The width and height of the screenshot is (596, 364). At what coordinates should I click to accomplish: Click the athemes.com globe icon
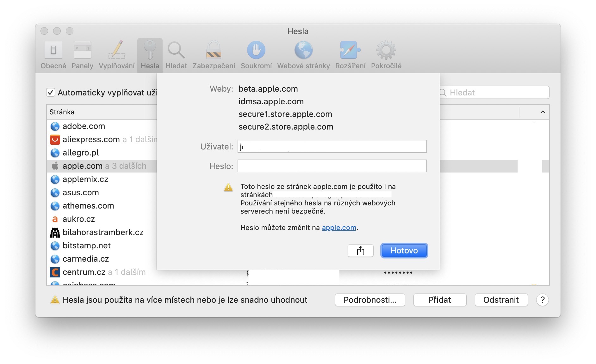(55, 206)
